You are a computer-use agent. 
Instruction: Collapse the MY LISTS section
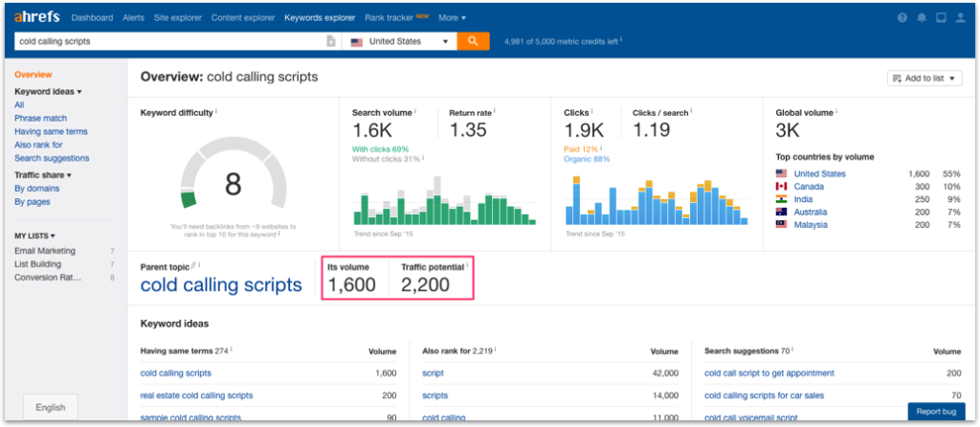tap(35, 236)
